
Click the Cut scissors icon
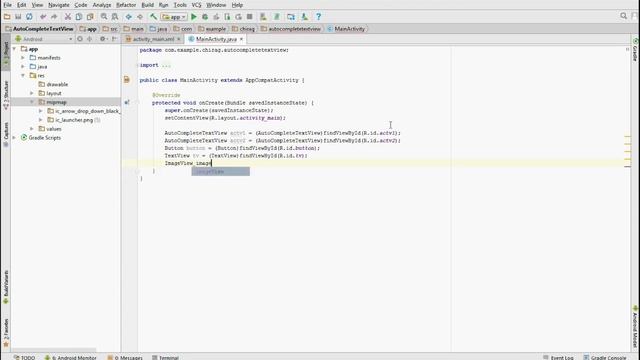click(68, 17)
